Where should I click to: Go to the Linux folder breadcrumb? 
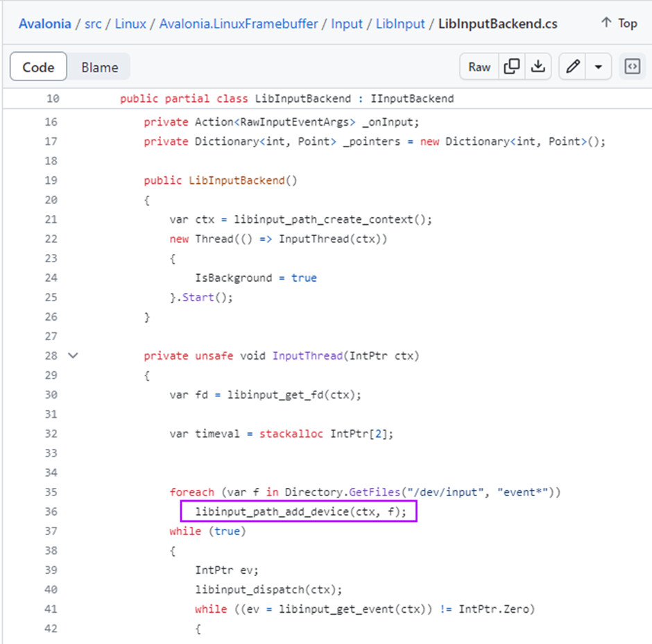click(130, 24)
